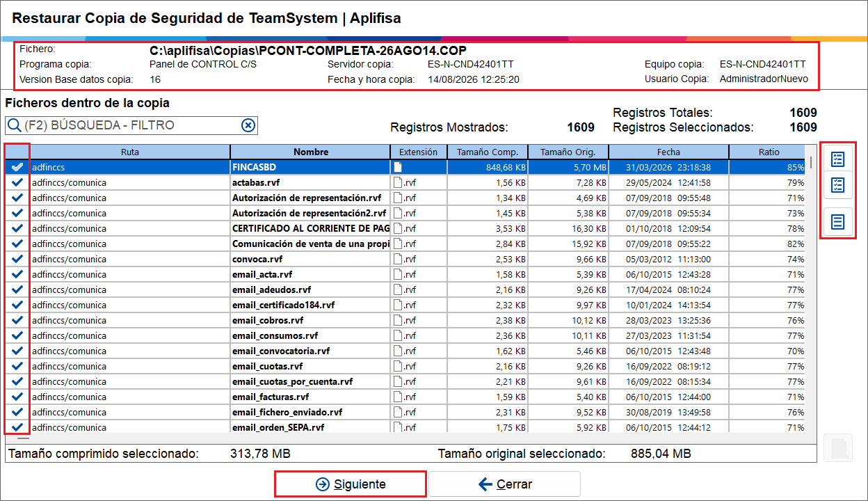Click the vertical scrollbar of file list
Image resolution: width=868 pixels, height=501 pixels.
point(810,296)
